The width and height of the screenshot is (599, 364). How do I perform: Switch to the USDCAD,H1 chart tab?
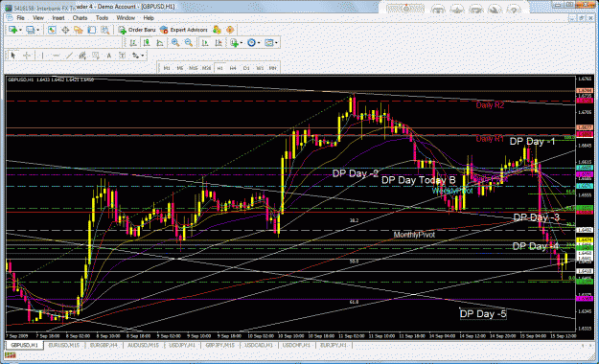[258, 345]
